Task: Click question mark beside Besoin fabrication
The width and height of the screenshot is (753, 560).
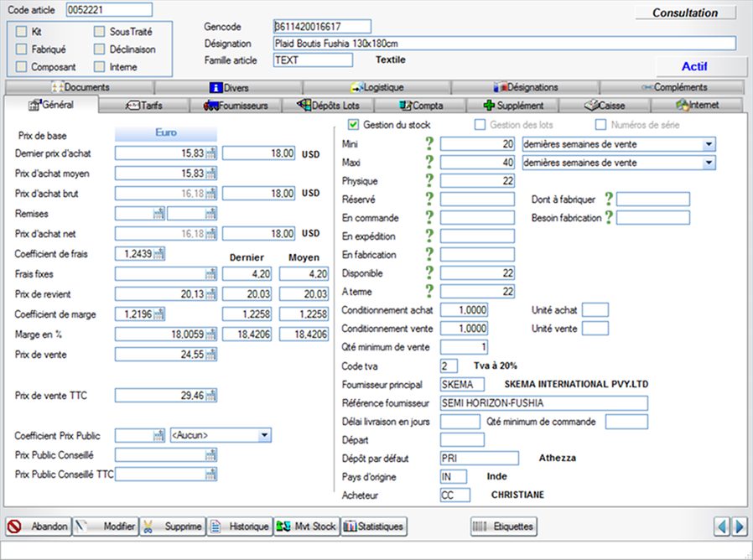Action: [x=609, y=217]
